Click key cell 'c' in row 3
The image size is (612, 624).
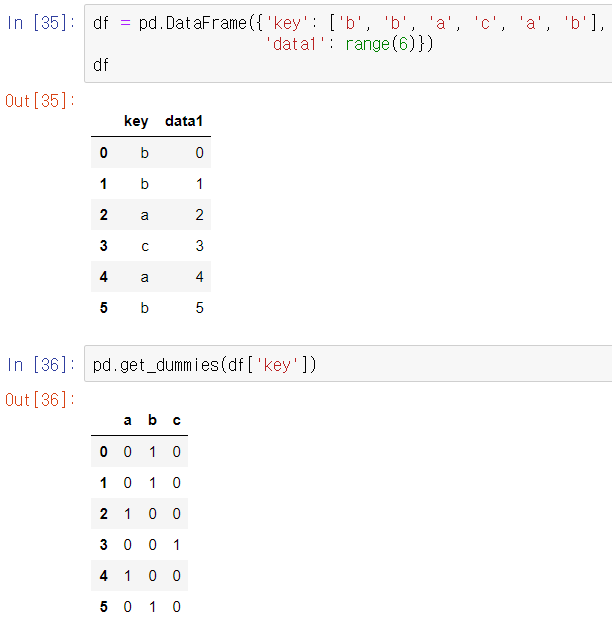(145, 246)
